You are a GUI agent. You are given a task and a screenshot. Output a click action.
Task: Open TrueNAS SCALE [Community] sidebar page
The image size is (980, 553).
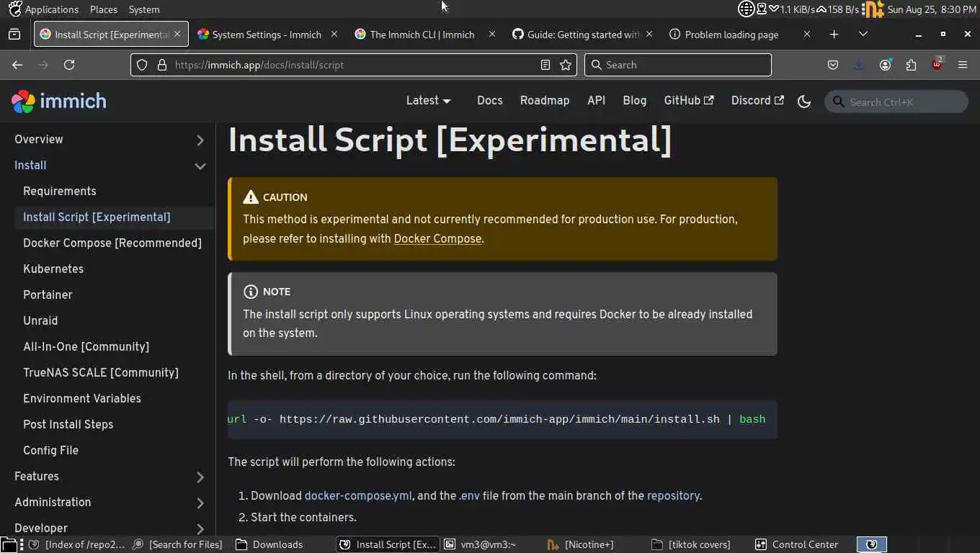coord(101,373)
